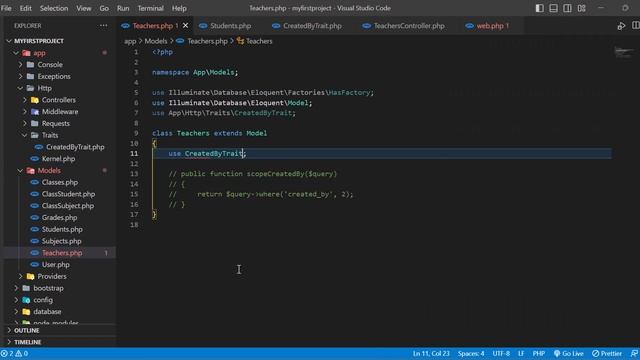Click Prettier status bar item
Viewport: 640px width, 360px height.
[607, 353]
